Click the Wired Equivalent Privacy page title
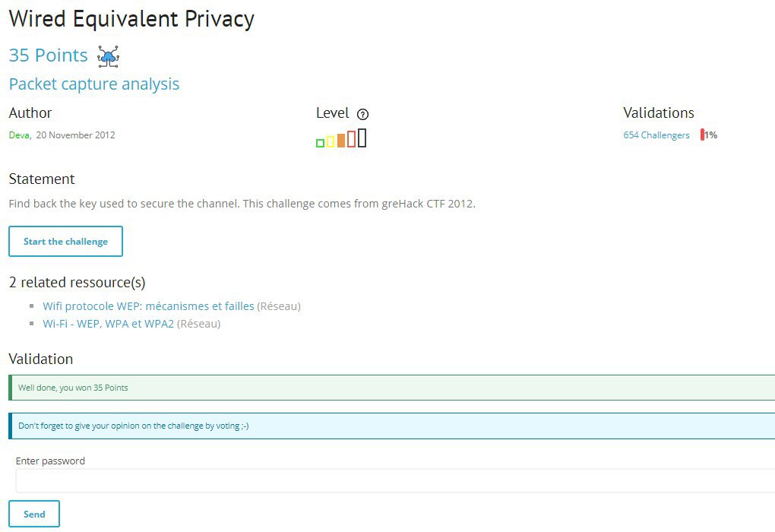 [x=131, y=19]
